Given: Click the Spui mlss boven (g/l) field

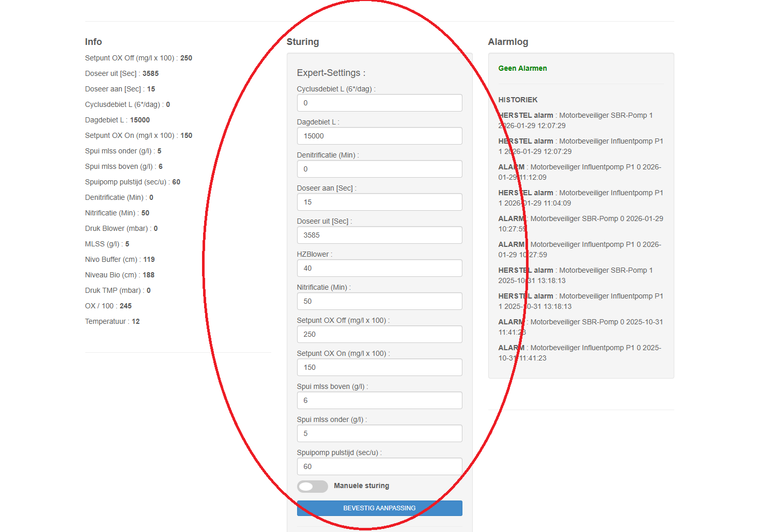Looking at the screenshot, I should tap(379, 400).
